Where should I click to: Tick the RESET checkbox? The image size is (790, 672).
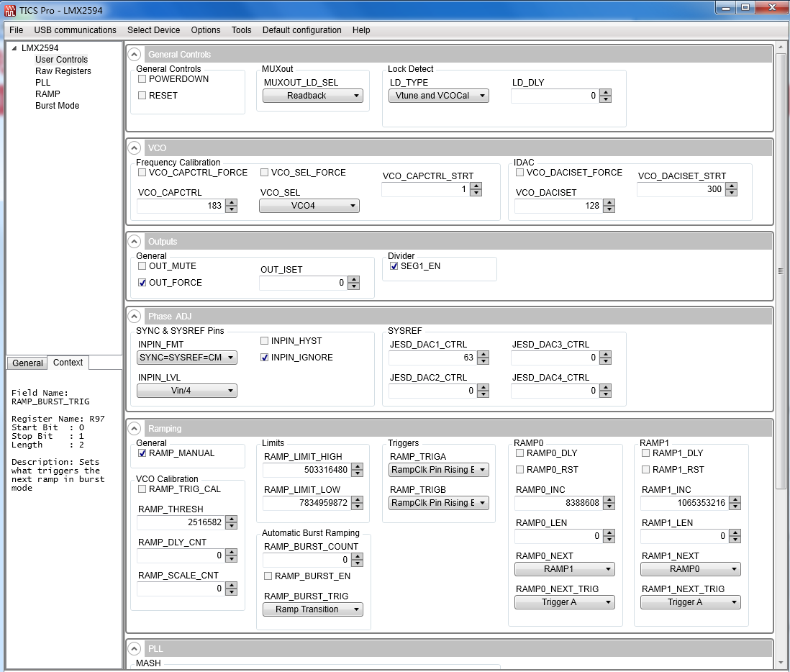142,95
